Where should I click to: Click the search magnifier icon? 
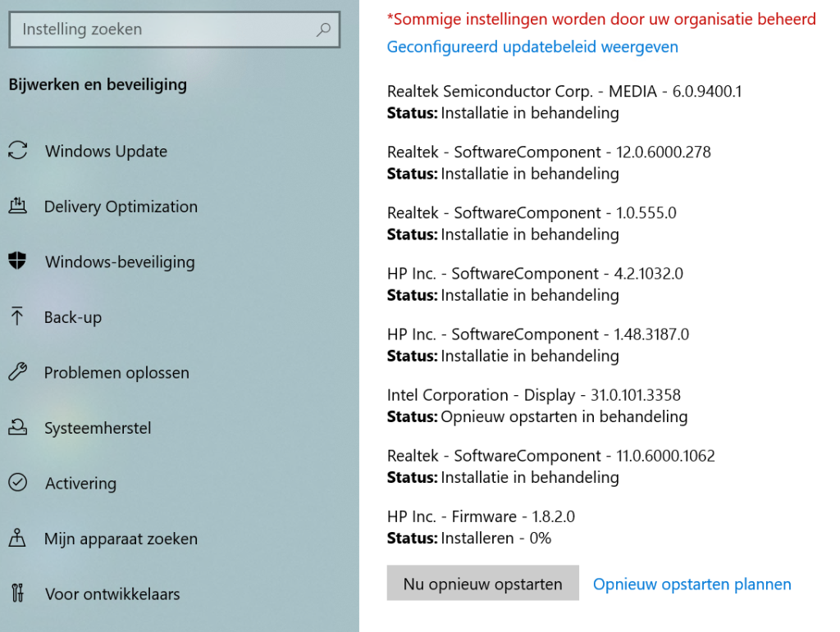(323, 30)
